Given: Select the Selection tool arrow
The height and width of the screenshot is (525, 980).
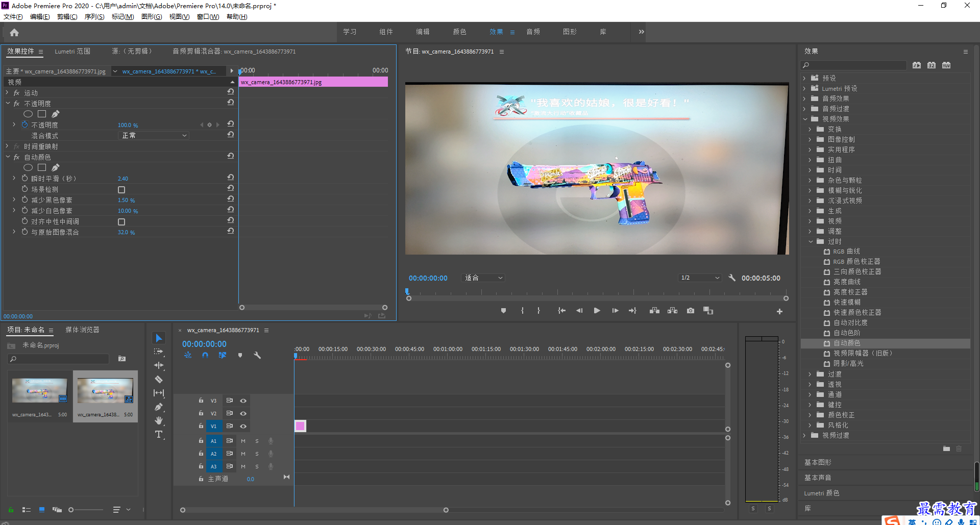Looking at the screenshot, I should tap(159, 338).
